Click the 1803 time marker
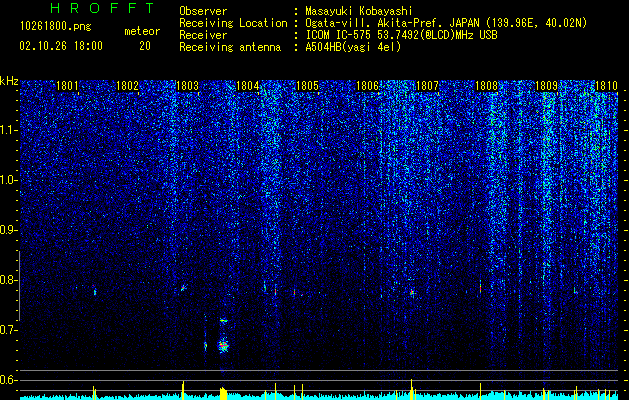The height and width of the screenshot is (400, 629). [x=187, y=86]
